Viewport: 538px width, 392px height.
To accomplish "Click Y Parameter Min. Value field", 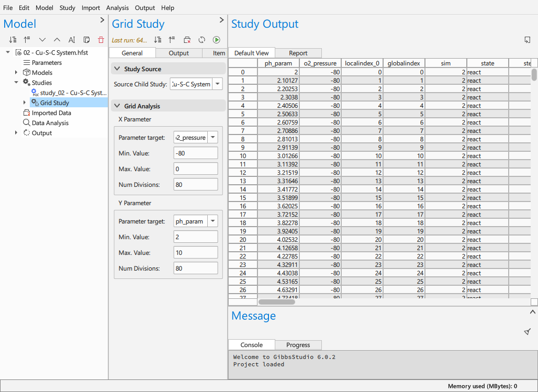I will click(x=196, y=237).
